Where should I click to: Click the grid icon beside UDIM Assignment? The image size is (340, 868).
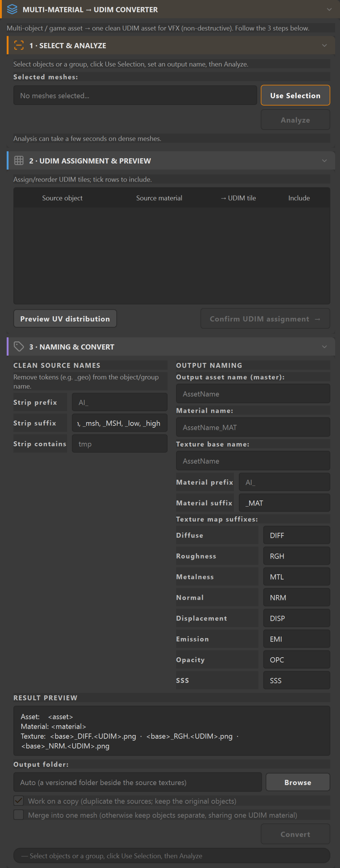point(19,160)
